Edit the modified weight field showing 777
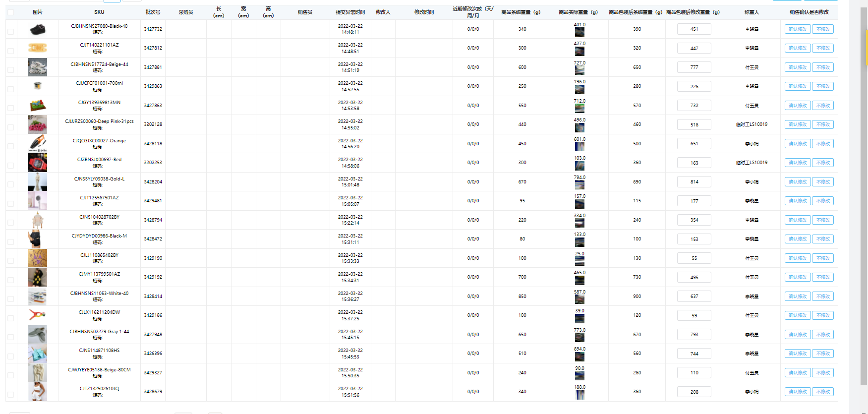This screenshot has width=868, height=414. coord(694,67)
